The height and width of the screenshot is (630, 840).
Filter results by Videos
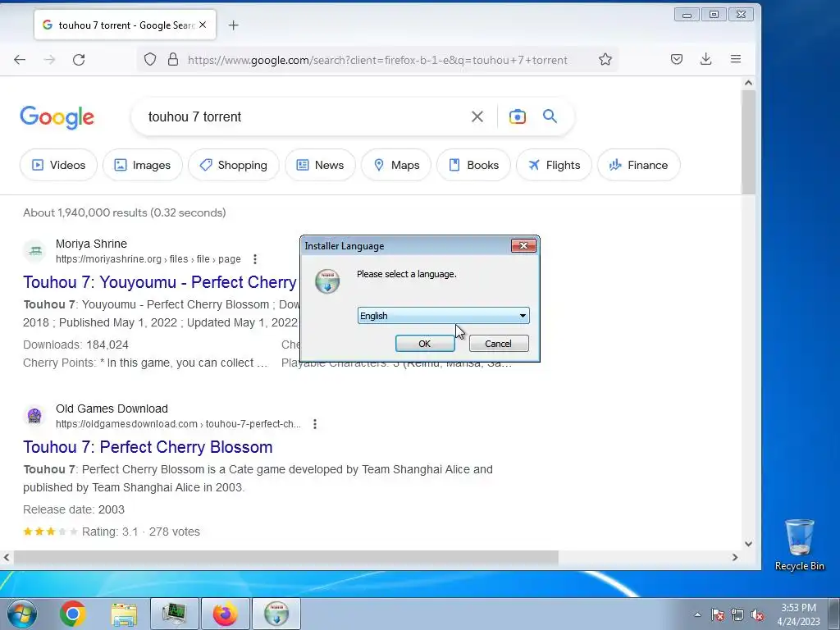58,165
